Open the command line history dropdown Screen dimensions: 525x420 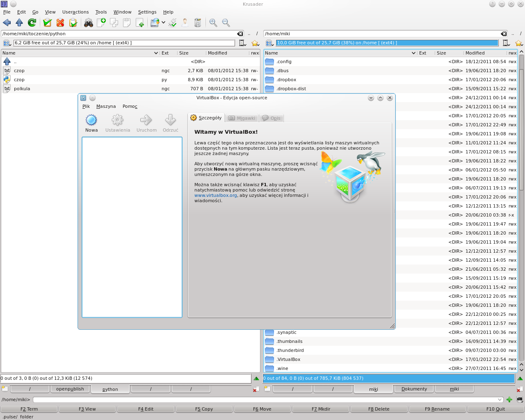(500, 399)
